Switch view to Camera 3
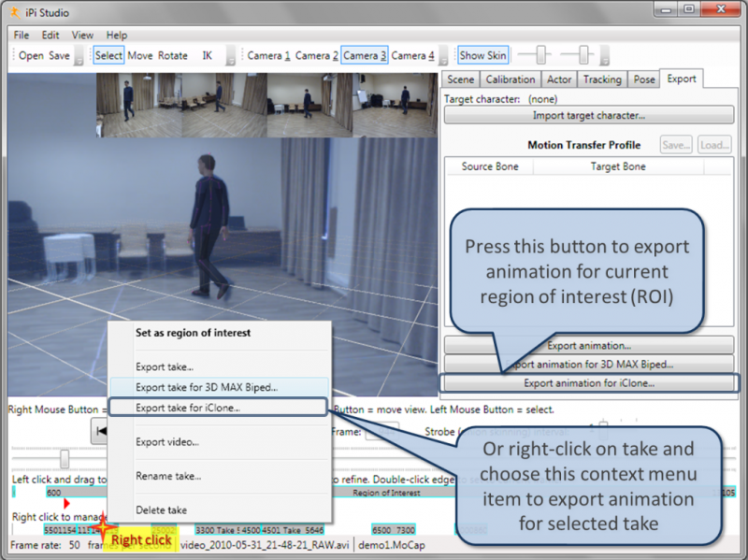The width and height of the screenshot is (748, 560). click(365, 55)
